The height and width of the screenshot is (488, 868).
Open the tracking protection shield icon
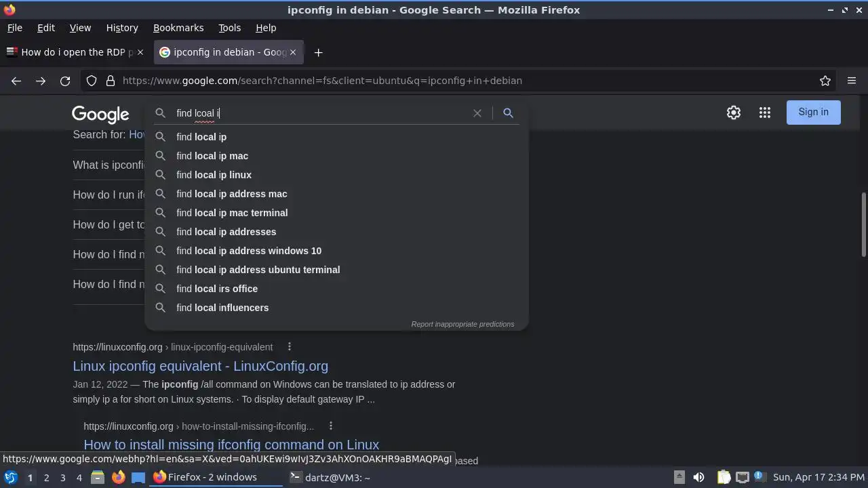[92, 81]
